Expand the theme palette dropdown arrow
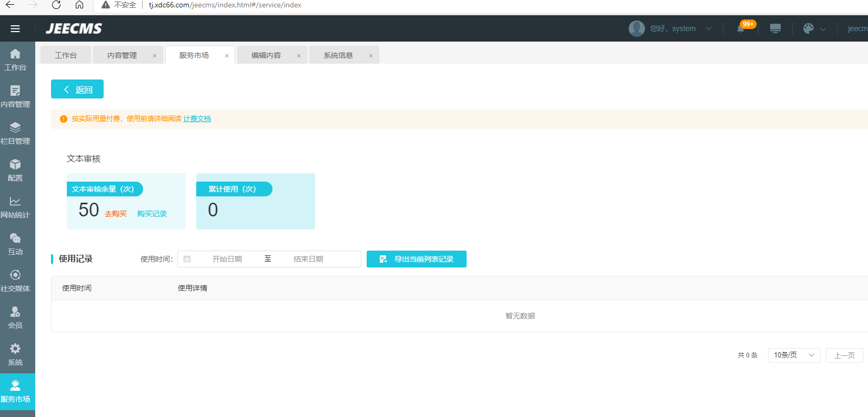Viewport: 868px width, 417px height. click(823, 29)
